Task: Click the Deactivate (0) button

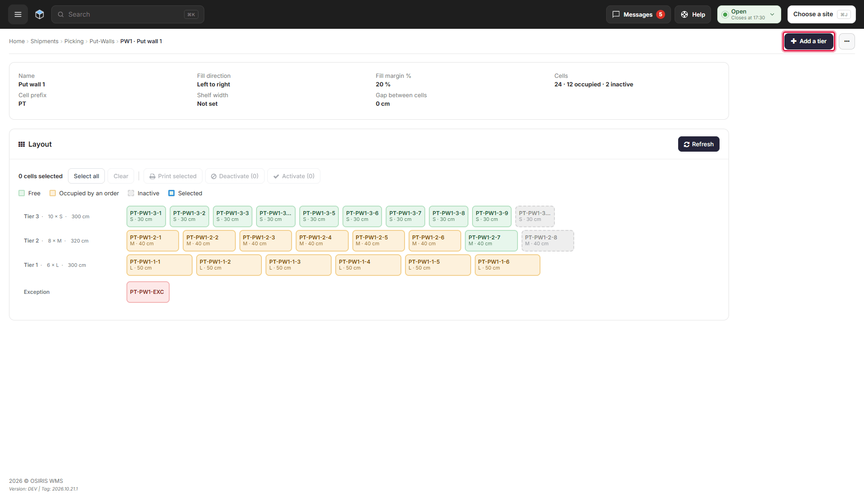Action: click(235, 176)
